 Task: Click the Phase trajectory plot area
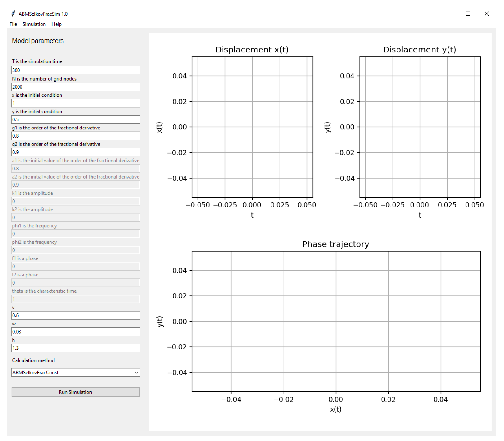pos(336,321)
